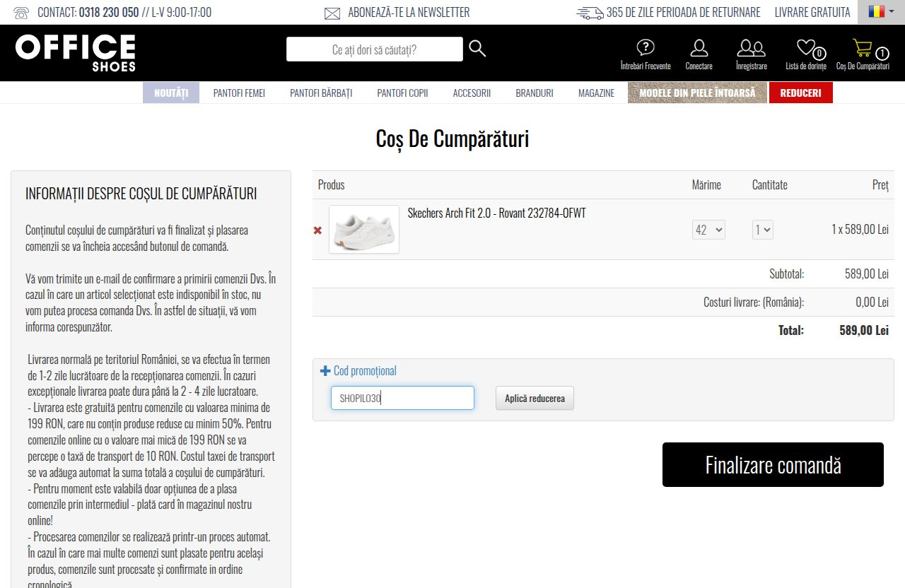
Task: Click the Skechers shoe thumbnail
Action: [x=364, y=229]
